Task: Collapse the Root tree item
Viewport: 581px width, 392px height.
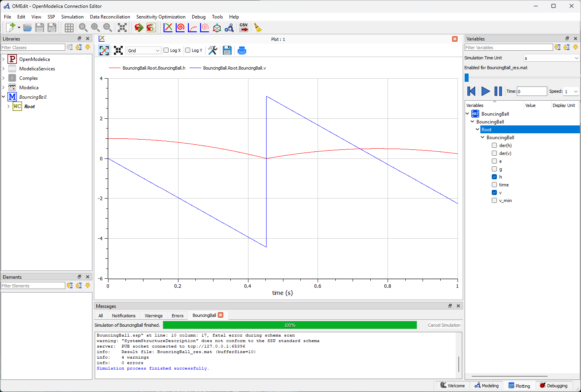Action: pos(477,129)
